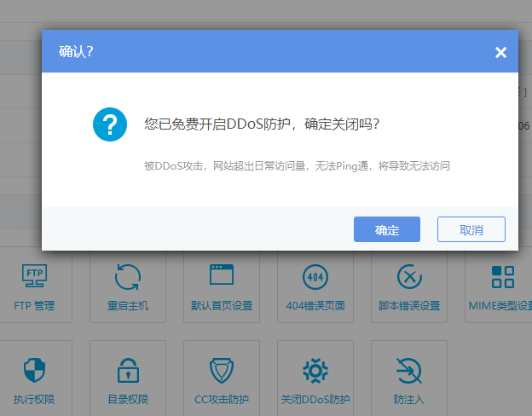Click the FTP 管理 text label

34,306
